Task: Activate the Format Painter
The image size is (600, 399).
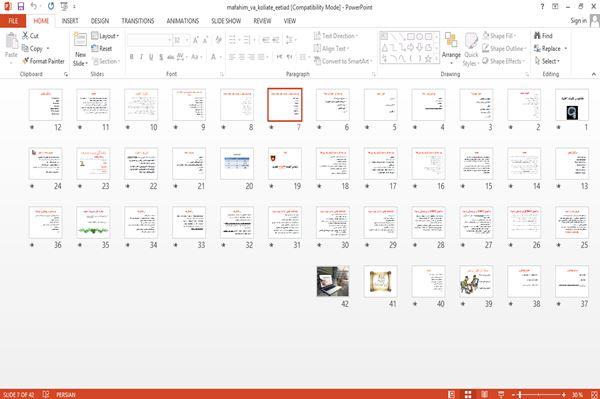Action: [x=43, y=61]
